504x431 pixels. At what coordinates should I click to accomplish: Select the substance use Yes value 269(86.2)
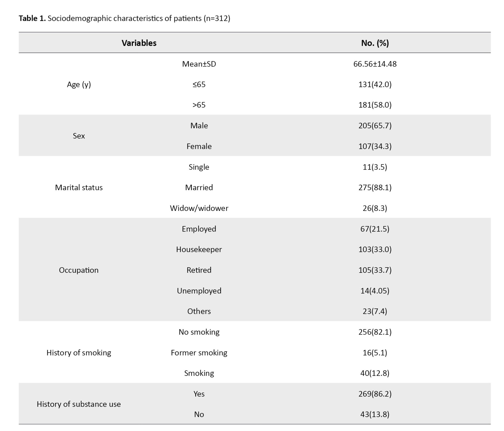[x=375, y=394]
